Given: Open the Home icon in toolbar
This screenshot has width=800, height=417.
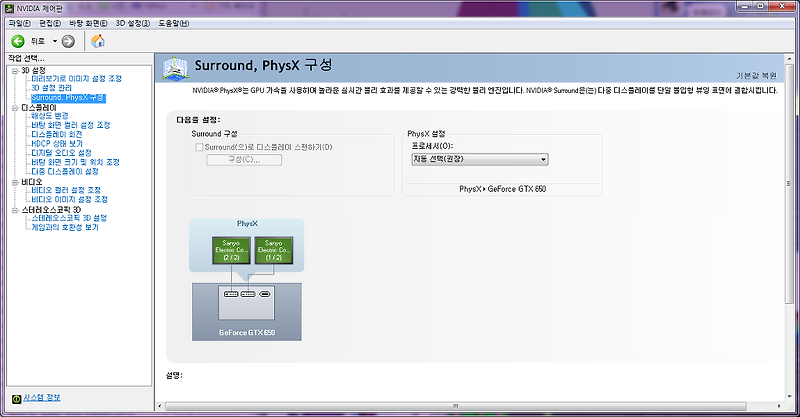Looking at the screenshot, I should tap(97, 41).
